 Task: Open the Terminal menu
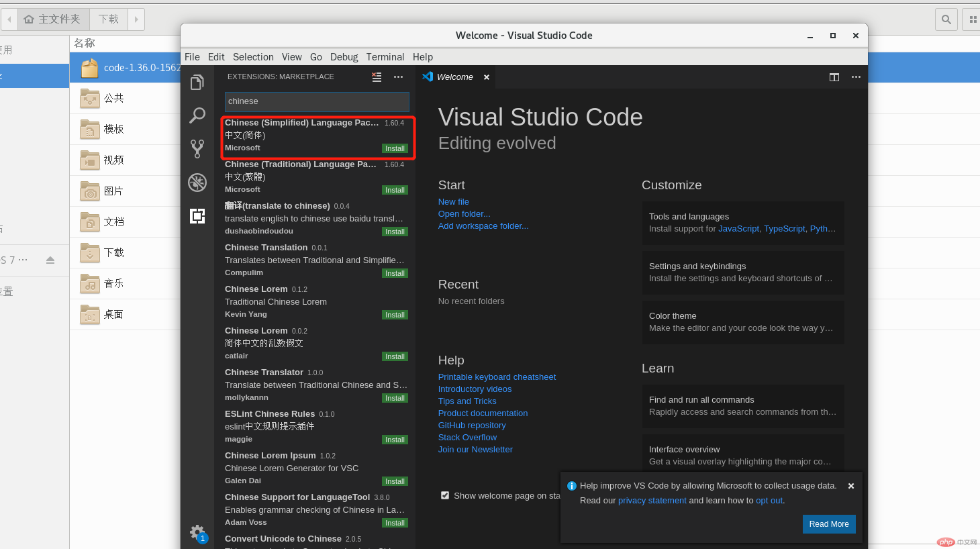click(385, 57)
